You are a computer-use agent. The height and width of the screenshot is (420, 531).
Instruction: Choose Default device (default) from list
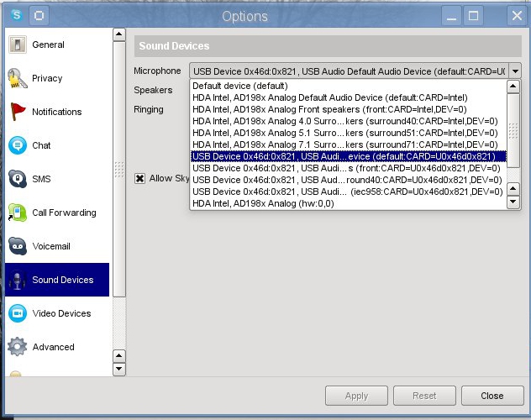(349, 86)
